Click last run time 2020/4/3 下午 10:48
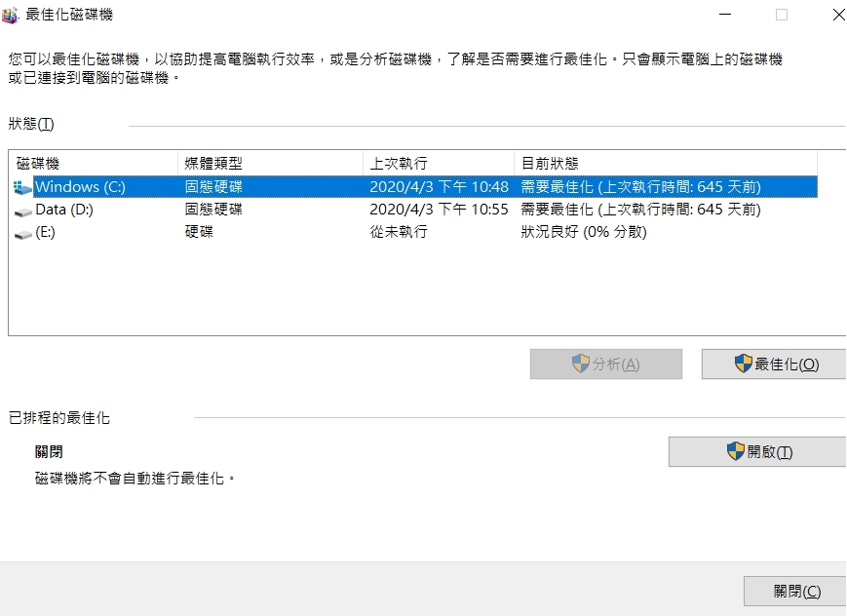 (x=439, y=187)
